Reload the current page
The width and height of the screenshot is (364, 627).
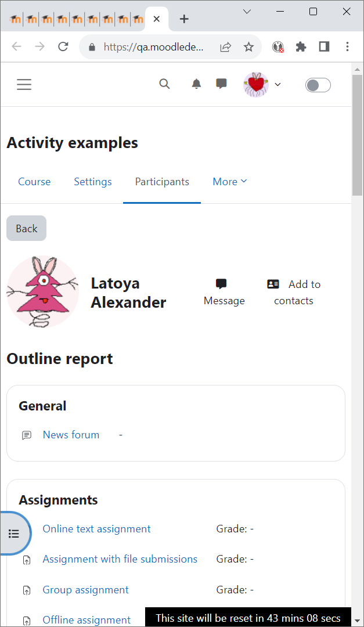[x=63, y=47]
